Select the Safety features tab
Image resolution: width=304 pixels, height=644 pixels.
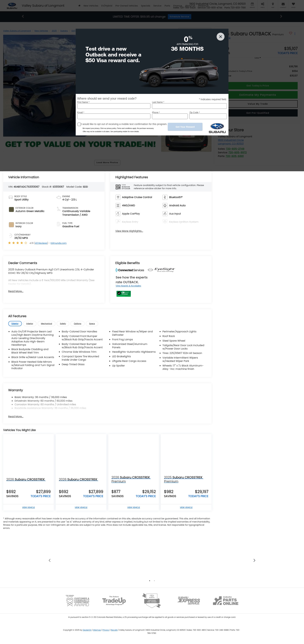[x=63, y=324]
